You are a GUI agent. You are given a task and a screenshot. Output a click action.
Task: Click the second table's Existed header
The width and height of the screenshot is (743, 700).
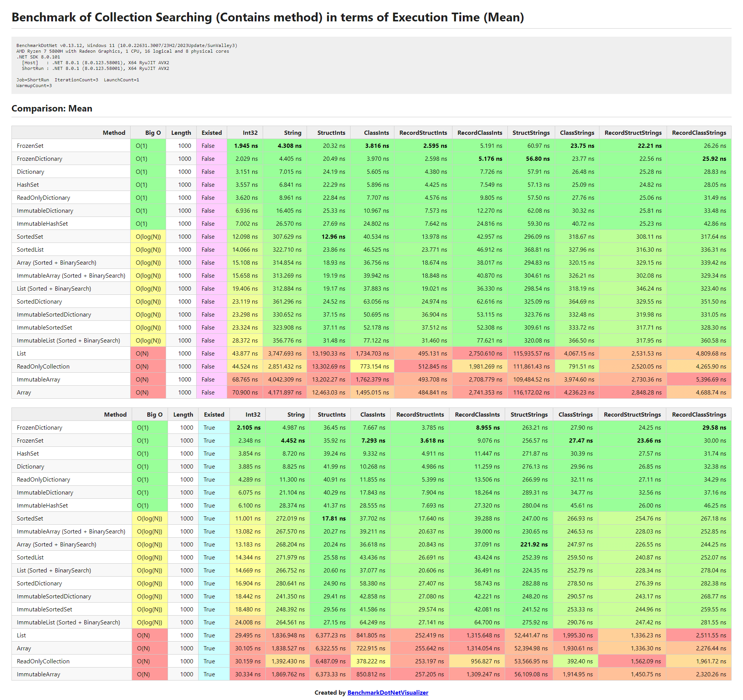click(x=214, y=414)
